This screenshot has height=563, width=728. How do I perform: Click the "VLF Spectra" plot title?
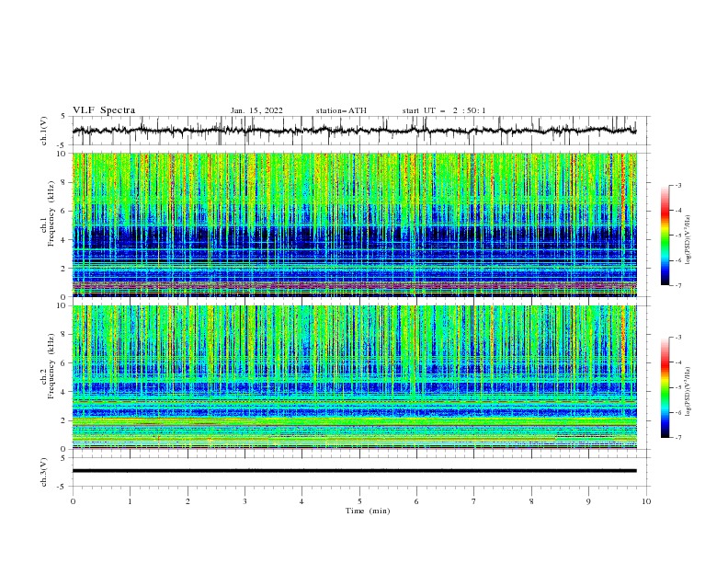click(x=104, y=110)
